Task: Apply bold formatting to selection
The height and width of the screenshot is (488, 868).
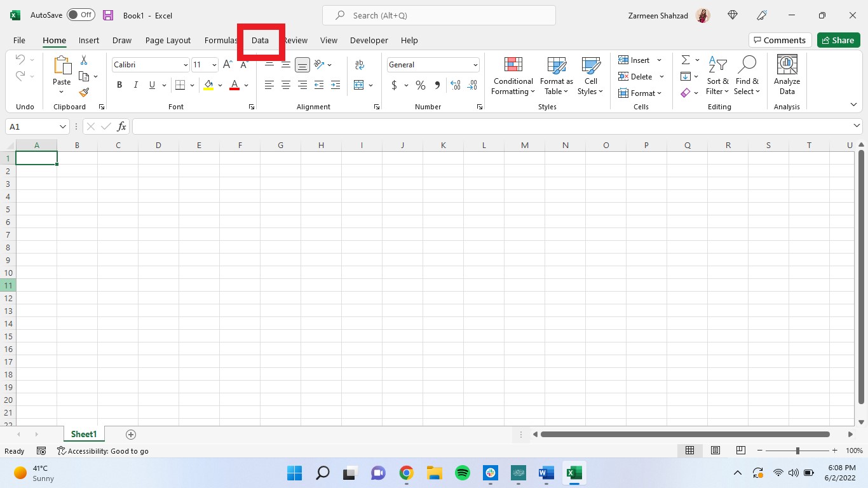Action: tap(119, 85)
